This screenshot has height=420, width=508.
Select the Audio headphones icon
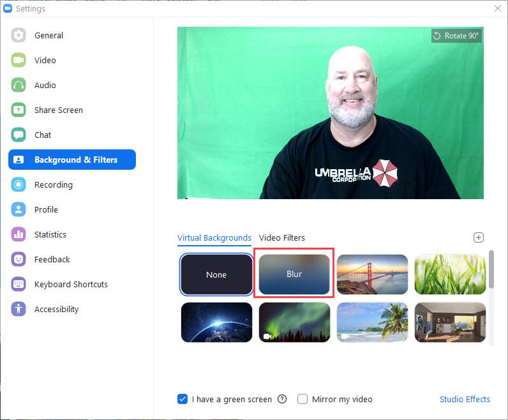(x=19, y=86)
